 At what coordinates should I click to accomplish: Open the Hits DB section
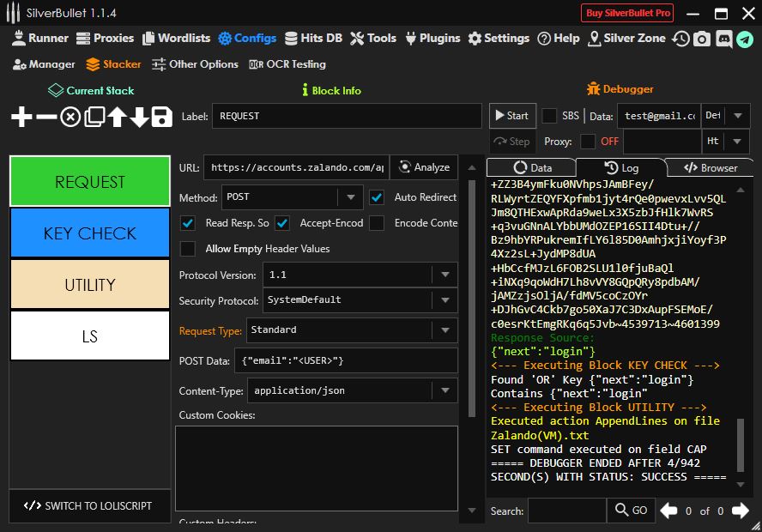313,39
